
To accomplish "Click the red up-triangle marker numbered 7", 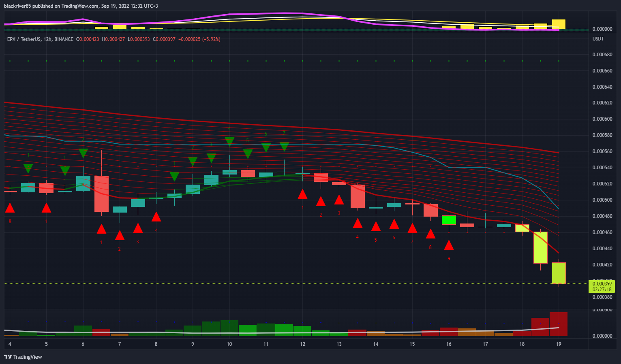I will tap(412, 228).
